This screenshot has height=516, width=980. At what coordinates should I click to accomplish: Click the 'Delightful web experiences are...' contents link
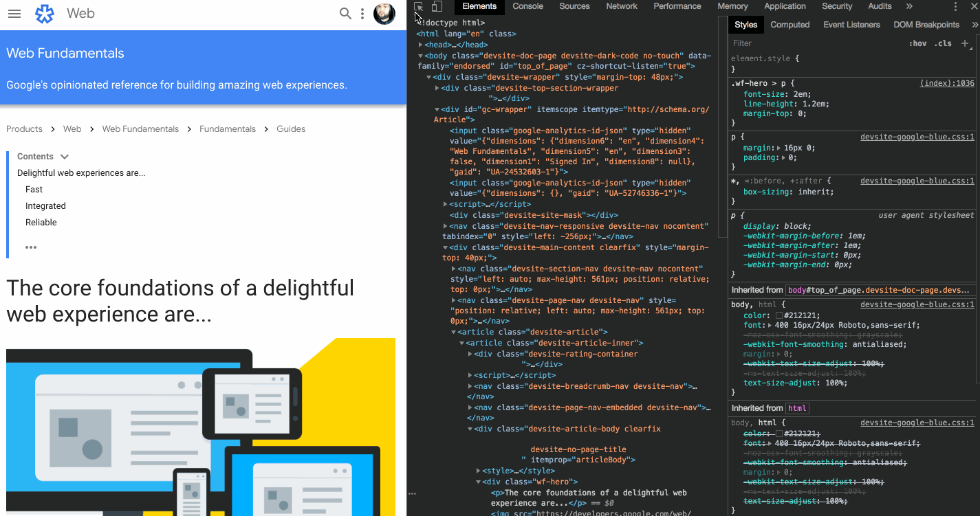tap(81, 173)
